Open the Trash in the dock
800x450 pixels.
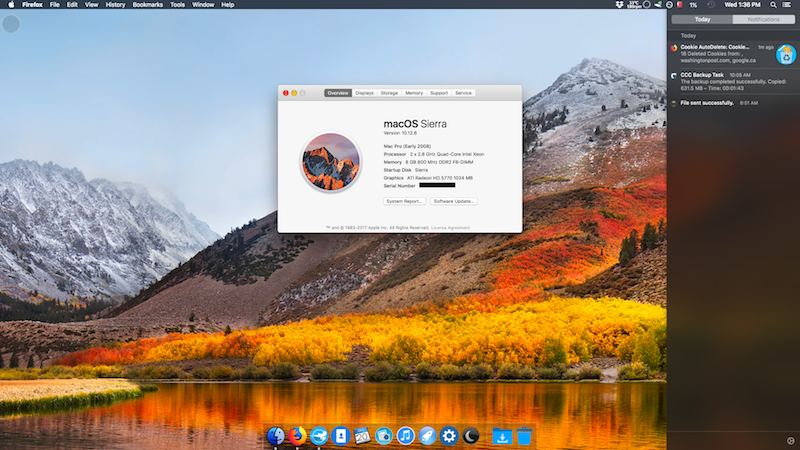click(524, 436)
